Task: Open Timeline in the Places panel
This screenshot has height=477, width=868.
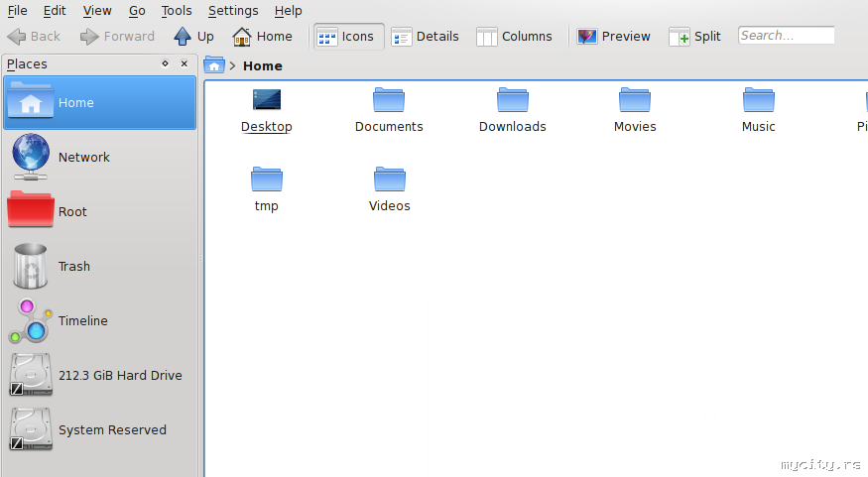Action: coord(99,321)
